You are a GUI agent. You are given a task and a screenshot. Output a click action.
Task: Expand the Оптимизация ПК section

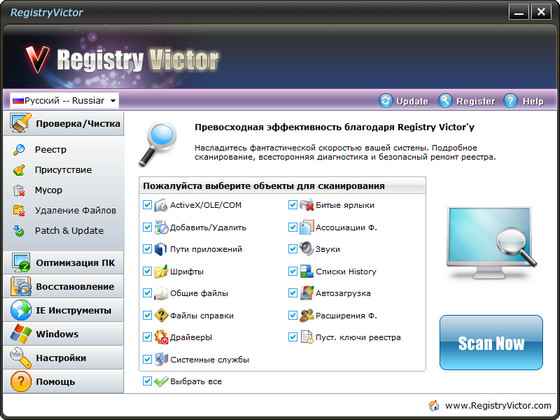click(64, 263)
